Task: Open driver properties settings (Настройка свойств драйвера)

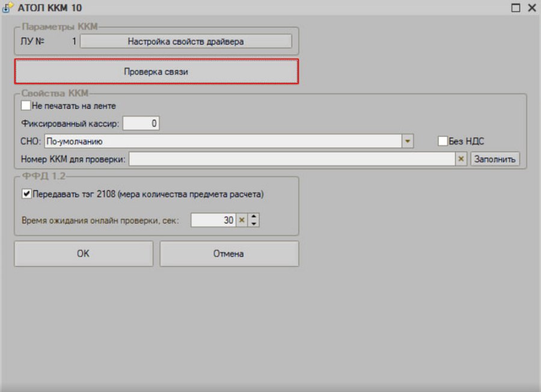Action: [x=186, y=41]
